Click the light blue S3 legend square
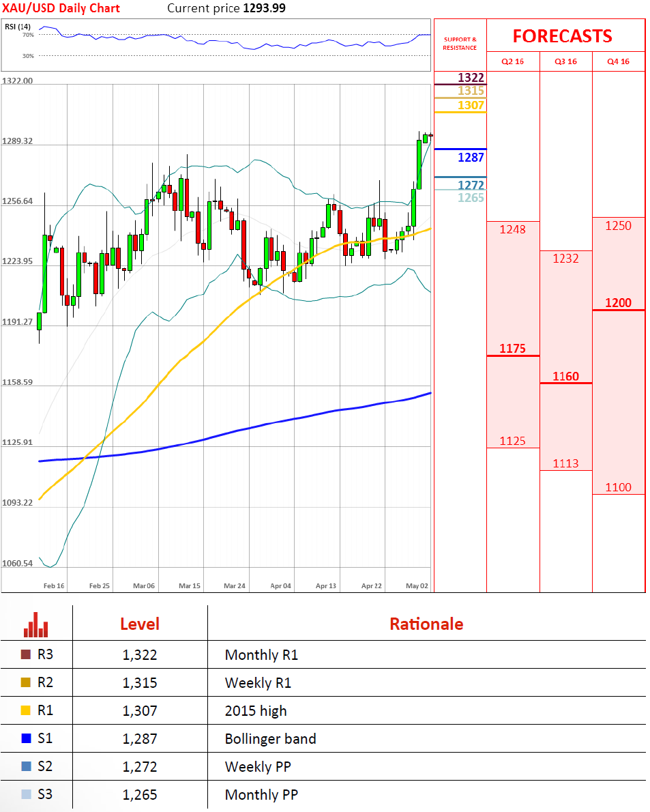 (27, 795)
